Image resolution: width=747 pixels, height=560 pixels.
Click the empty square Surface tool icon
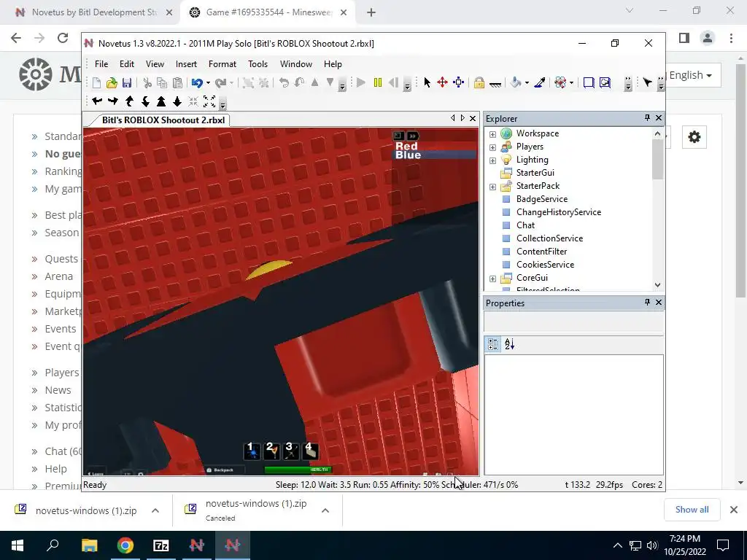point(589,83)
